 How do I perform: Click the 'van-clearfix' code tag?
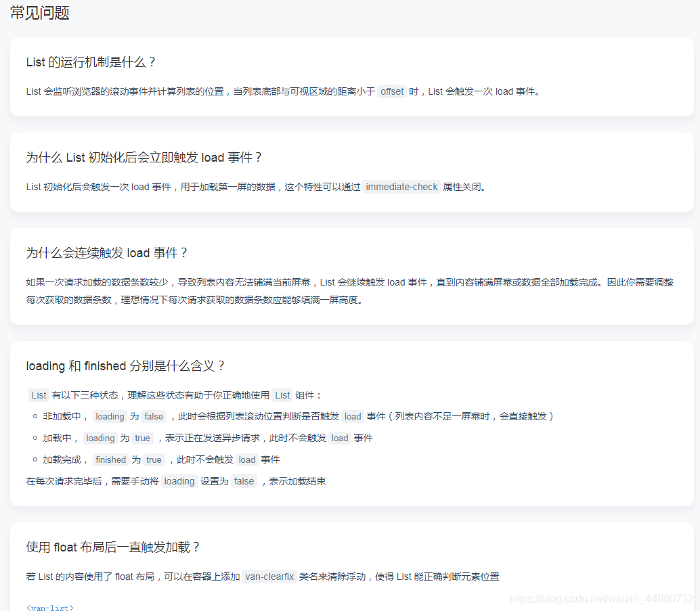(x=269, y=576)
